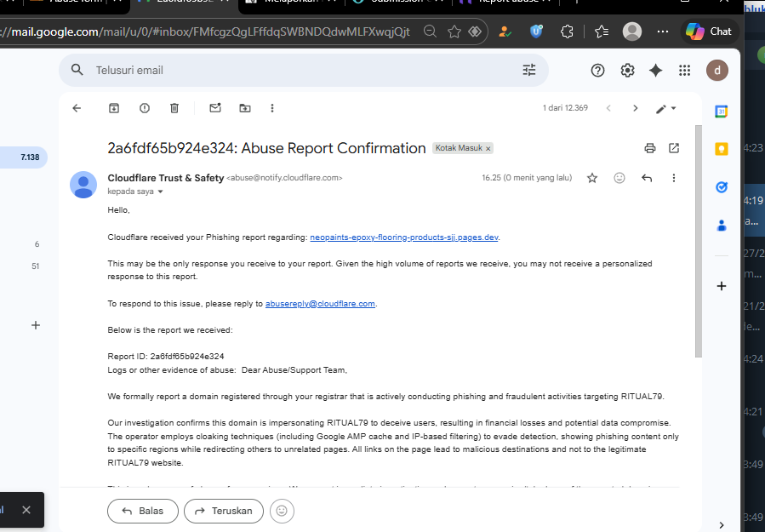
Task: Zoom using the address bar magnifier icon
Action: [x=430, y=31]
